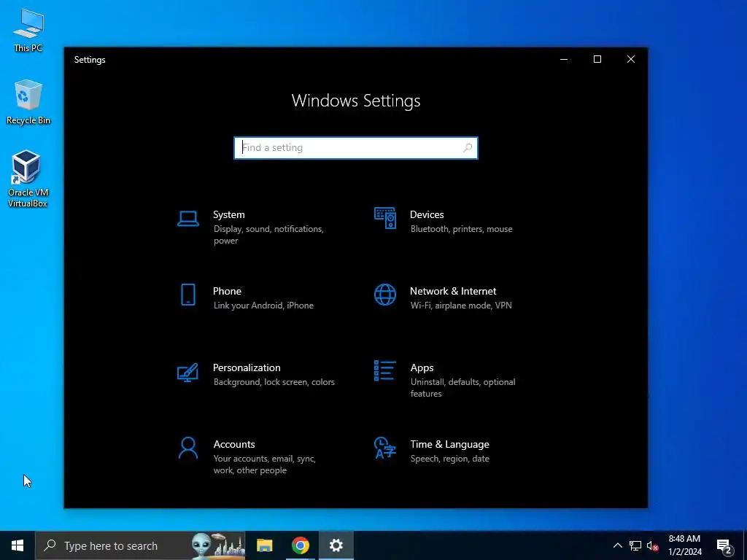This screenshot has height=560, width=747.
Task: Select This PC desktop icon
Action: (x=28, y=31)
